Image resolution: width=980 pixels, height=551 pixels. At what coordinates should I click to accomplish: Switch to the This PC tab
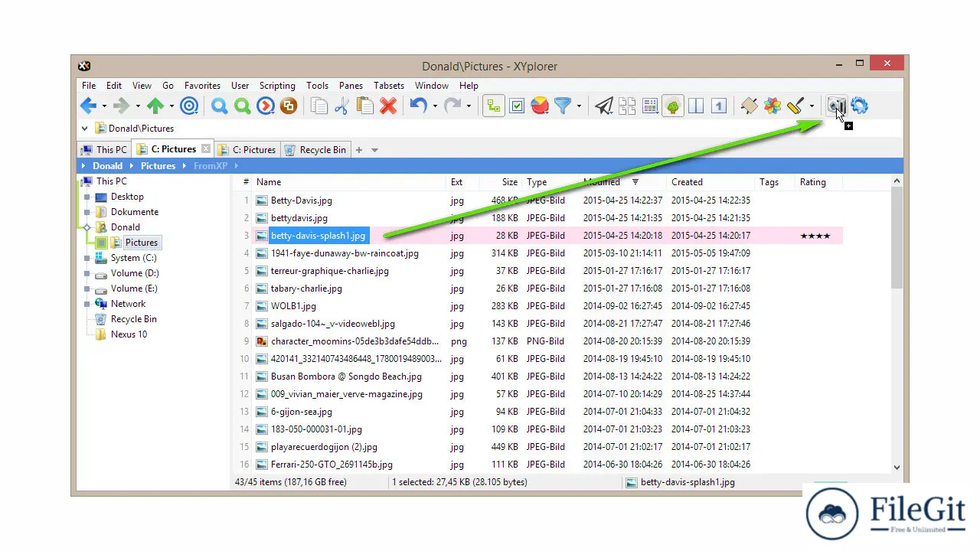105,150
